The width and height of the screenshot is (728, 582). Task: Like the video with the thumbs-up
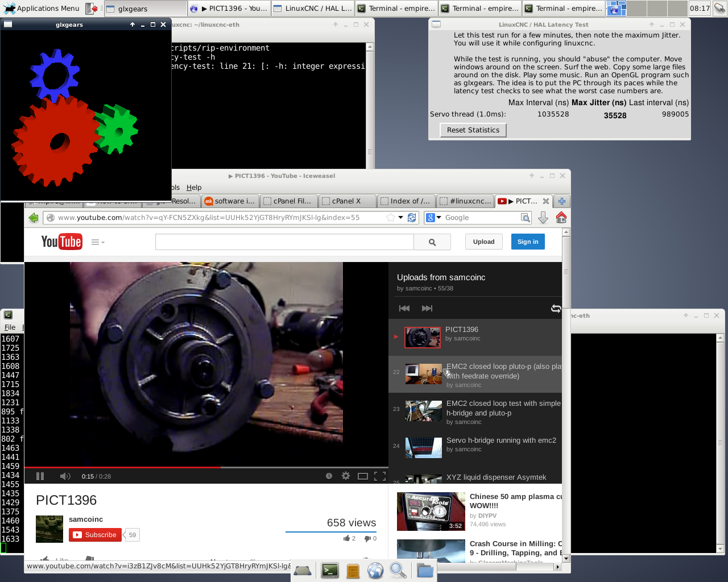point(347,538)
